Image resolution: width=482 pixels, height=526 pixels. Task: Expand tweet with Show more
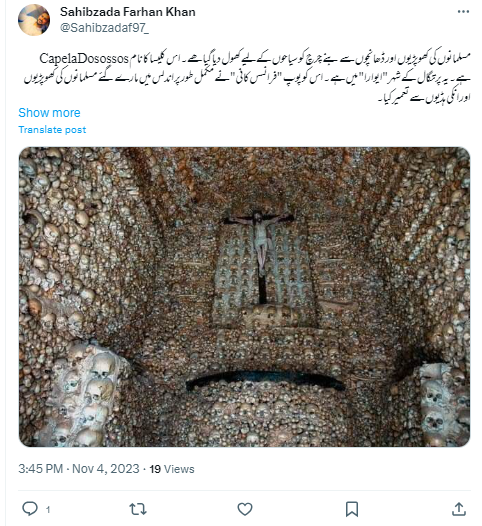pyautogui.click(x=49, y=113)
